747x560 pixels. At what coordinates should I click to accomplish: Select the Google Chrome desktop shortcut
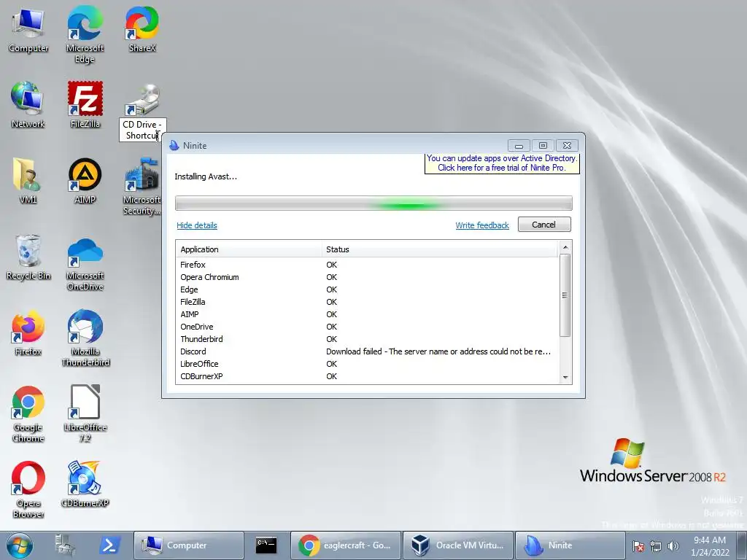click(x=28, y=414)
